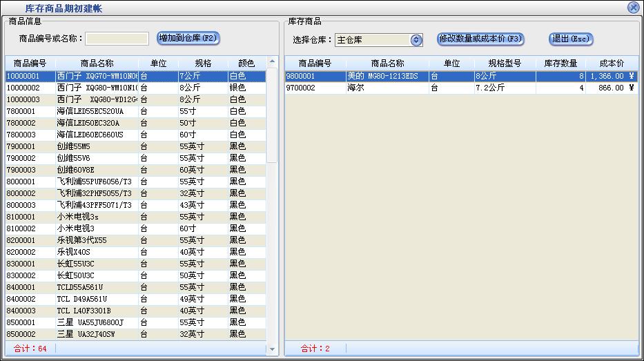Viewport: 644px width, 361px height.
Task: Close the 库存商品期初建帐 dialog window
Action: pos(633,7)
